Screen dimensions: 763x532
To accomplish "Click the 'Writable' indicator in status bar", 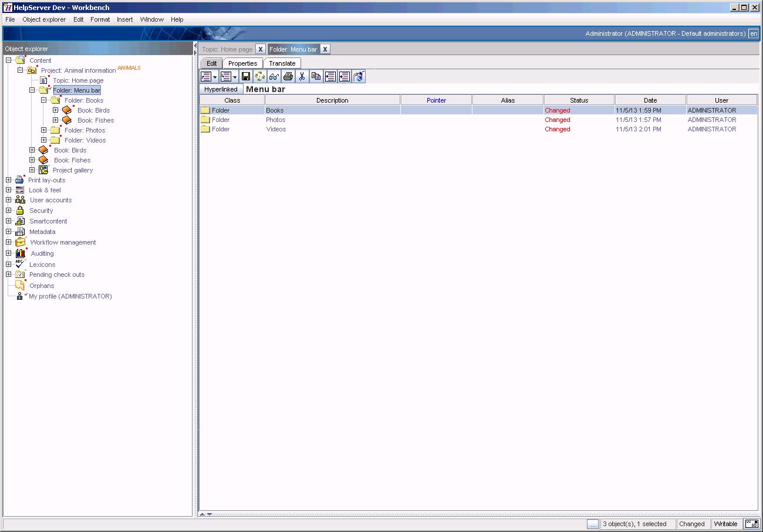I will click(726, 524).
